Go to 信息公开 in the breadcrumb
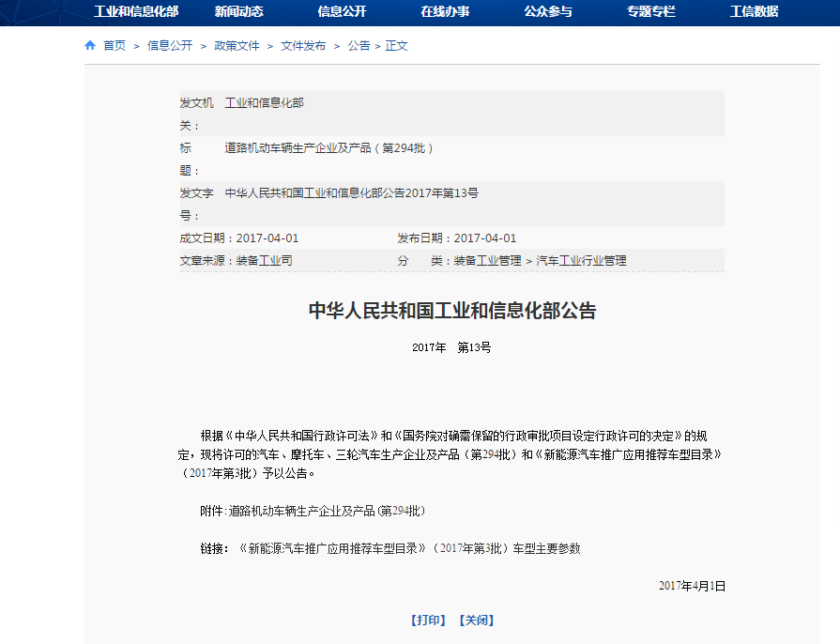840x644 pixels. (x=170, y=45)
